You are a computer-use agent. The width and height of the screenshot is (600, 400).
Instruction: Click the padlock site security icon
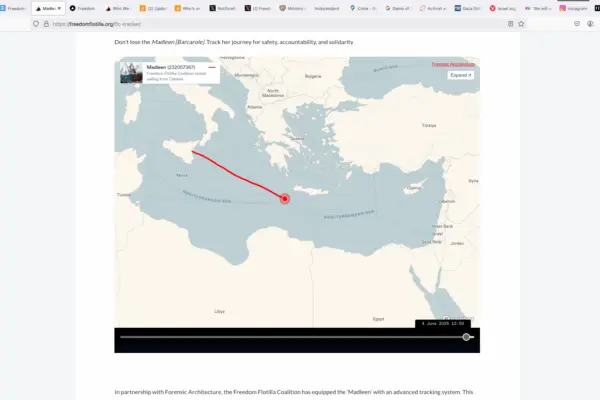(x=46, y=24)
